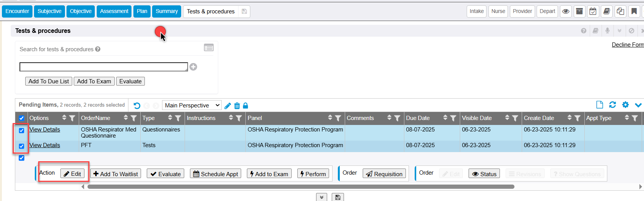Image resolution: width=644 pixels, height=201 pixels.
Task: Toggle the select-all checkbox in the header
Action: 21,118
